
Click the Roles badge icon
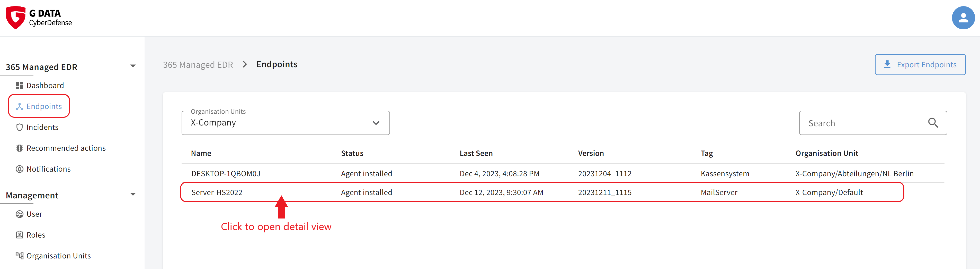[x=19, y=235]
